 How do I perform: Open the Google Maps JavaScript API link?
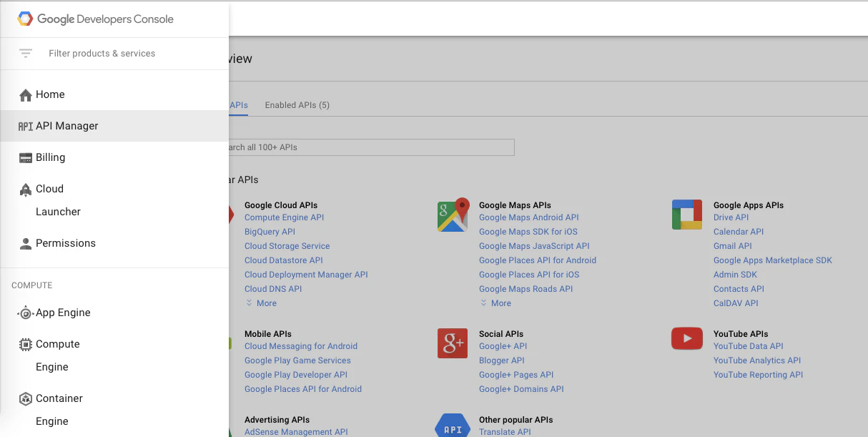pyautogui.click(x=534, y=246)
